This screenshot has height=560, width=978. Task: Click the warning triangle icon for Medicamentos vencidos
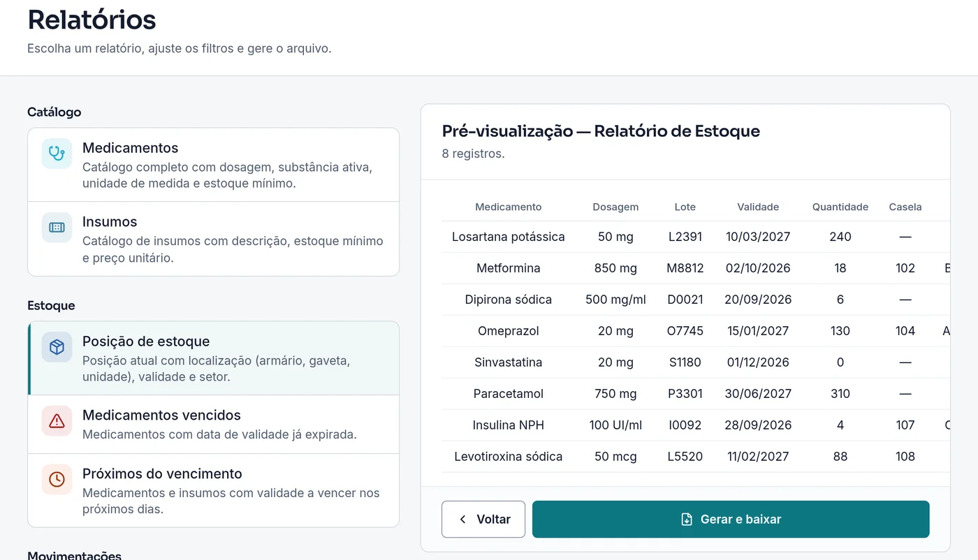[57, 421]
